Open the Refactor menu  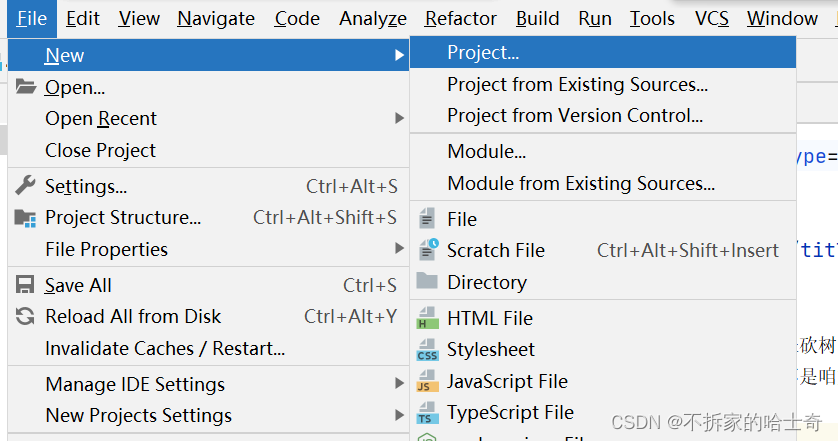click(460, 18)
